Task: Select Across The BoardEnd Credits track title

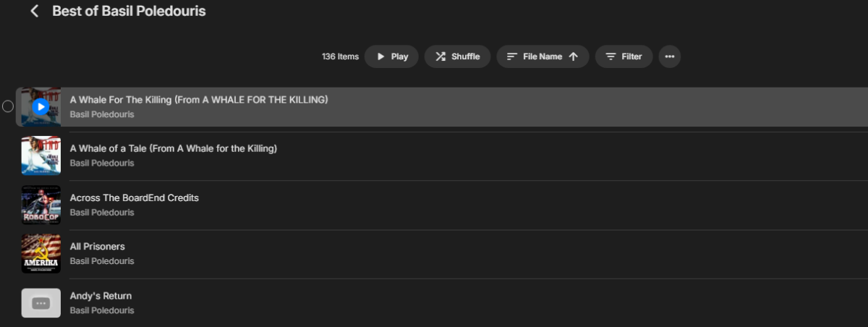Action: (134, 198)
